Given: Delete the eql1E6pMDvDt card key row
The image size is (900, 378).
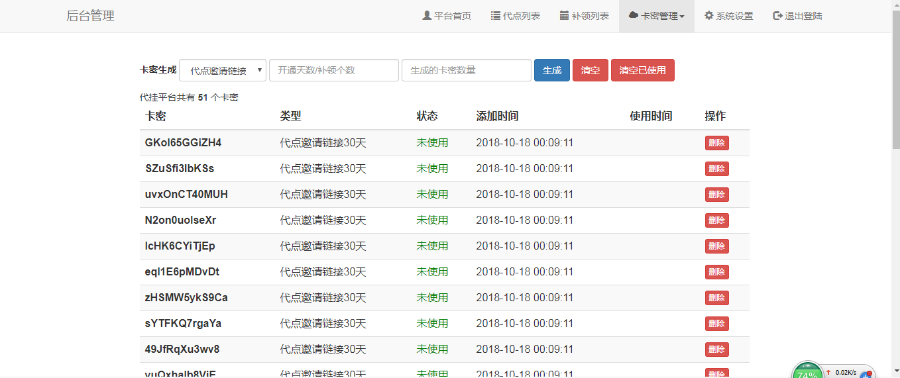Looking at the screenshot, I should coord(717,272).
